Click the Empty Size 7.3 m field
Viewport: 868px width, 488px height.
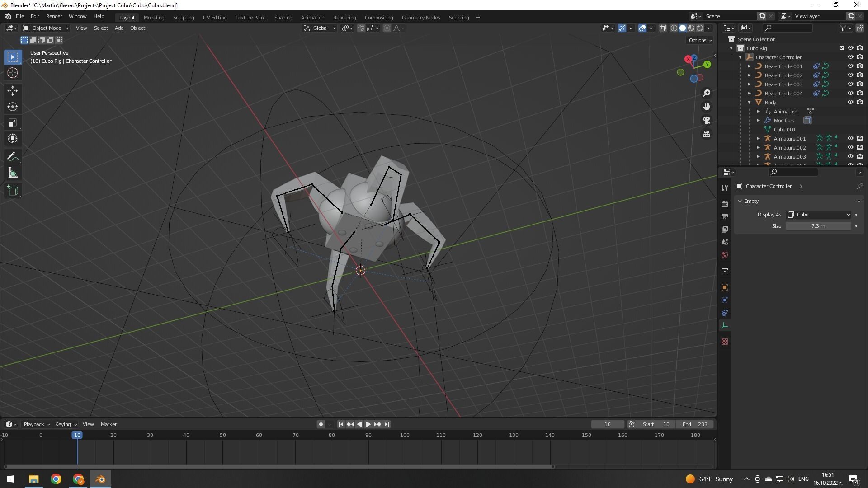tap(818, 226)
